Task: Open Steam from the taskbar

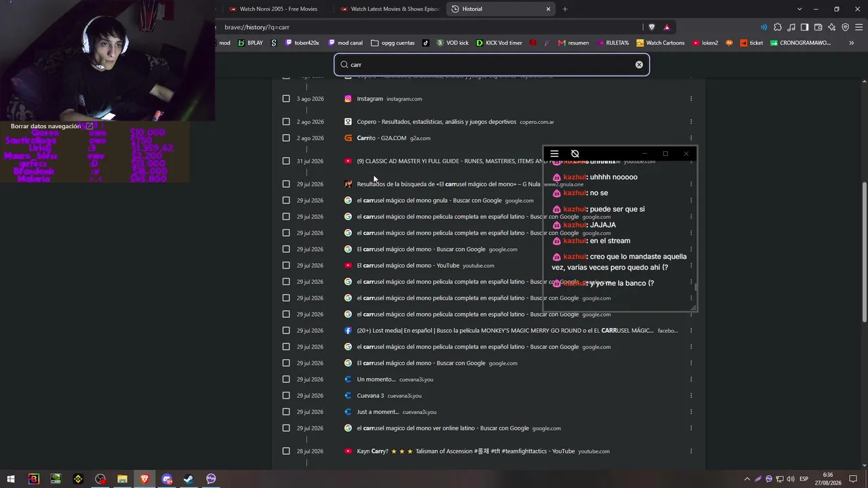Action: 189,479
